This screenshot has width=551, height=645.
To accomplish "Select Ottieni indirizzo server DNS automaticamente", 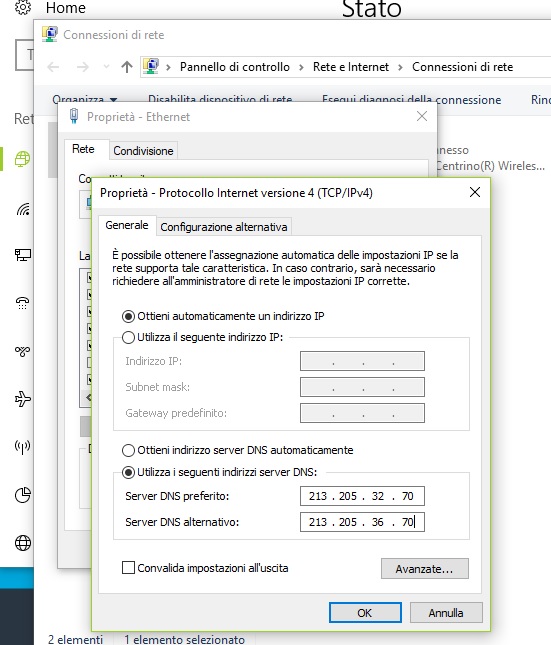I will click(x=237, y=450).
